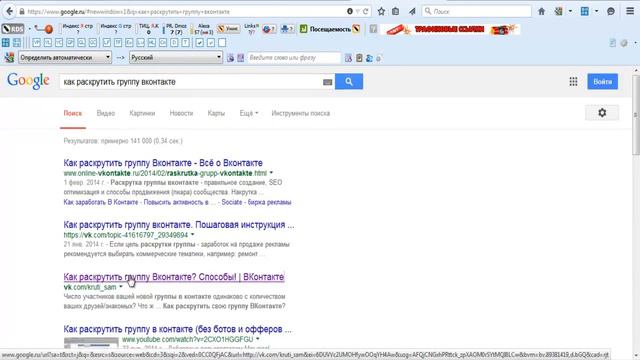Expand the Ещё menu in search tabs
This screenshot has width=640, height=360.
(249, 113)
